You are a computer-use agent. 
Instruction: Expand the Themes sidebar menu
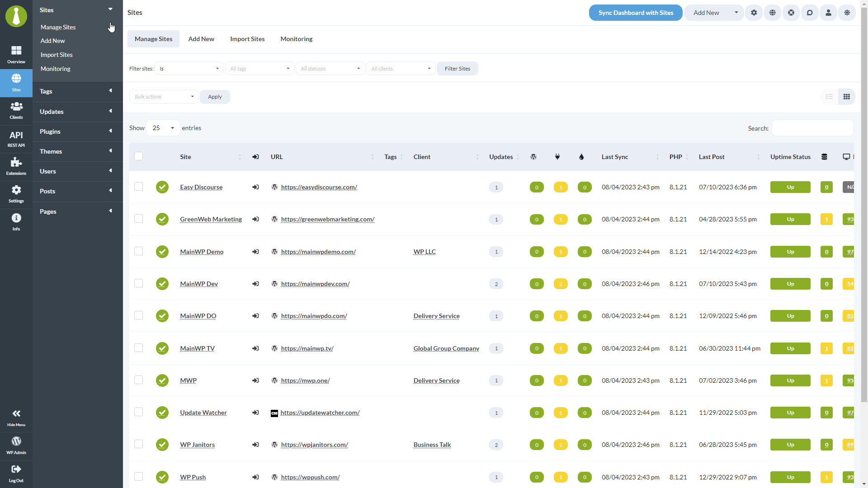[x=77, y=151]
